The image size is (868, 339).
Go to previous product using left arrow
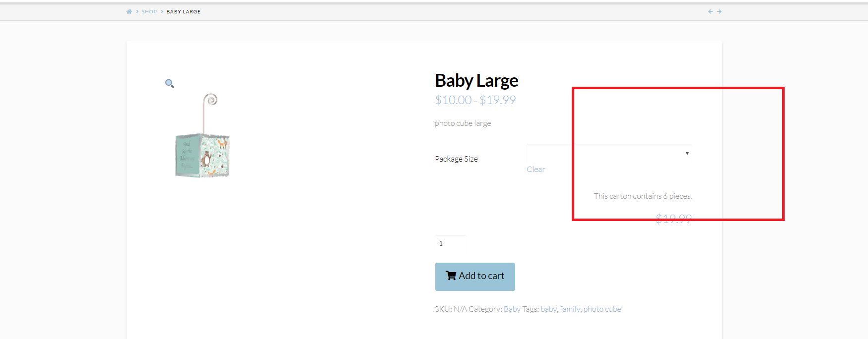pyautogui.click(x=710, y=11)
